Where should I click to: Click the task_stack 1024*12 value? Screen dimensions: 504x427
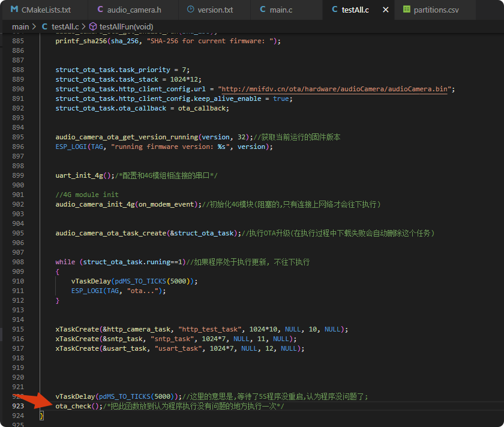(x=184, y=79)
